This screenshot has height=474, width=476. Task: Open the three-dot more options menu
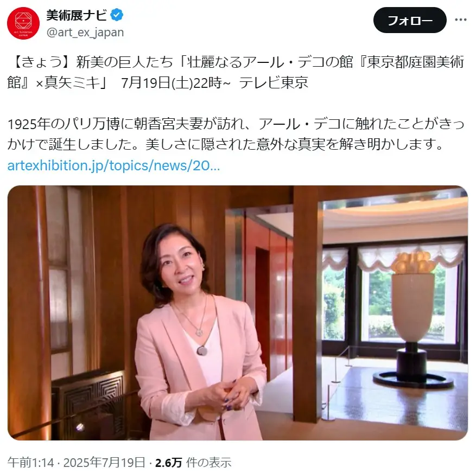460,20
